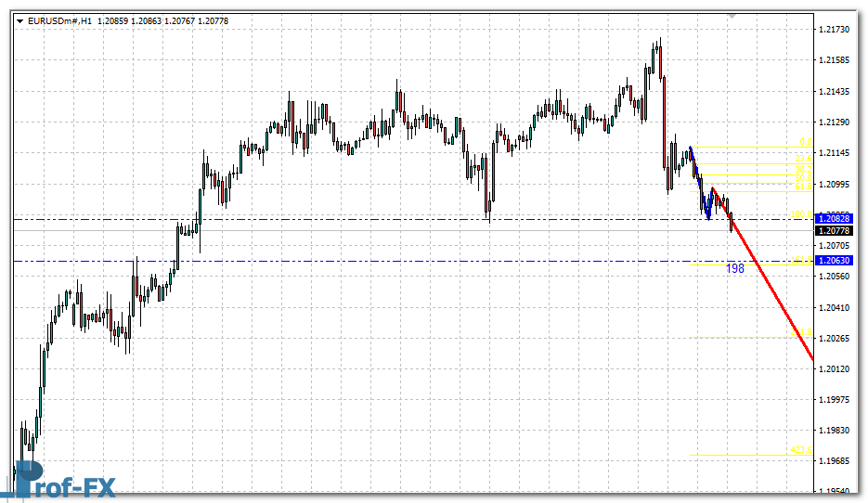Click the Fibonacci 23.6 level label

804,160
